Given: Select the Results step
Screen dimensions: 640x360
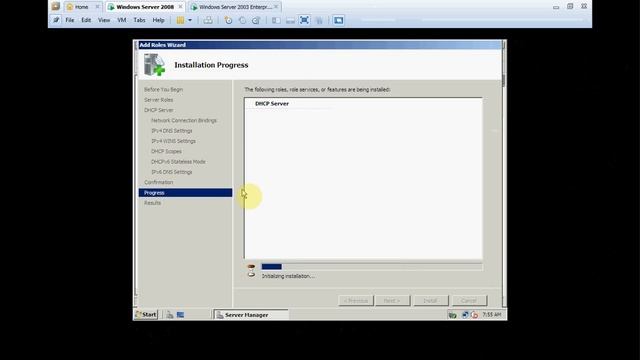Looking at the screenshot, I should (152, 203).
